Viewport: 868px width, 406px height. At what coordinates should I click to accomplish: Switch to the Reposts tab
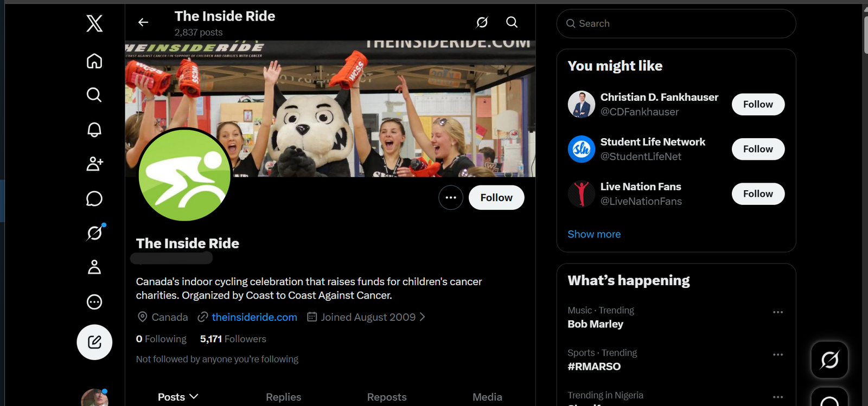tap(387, 397)
